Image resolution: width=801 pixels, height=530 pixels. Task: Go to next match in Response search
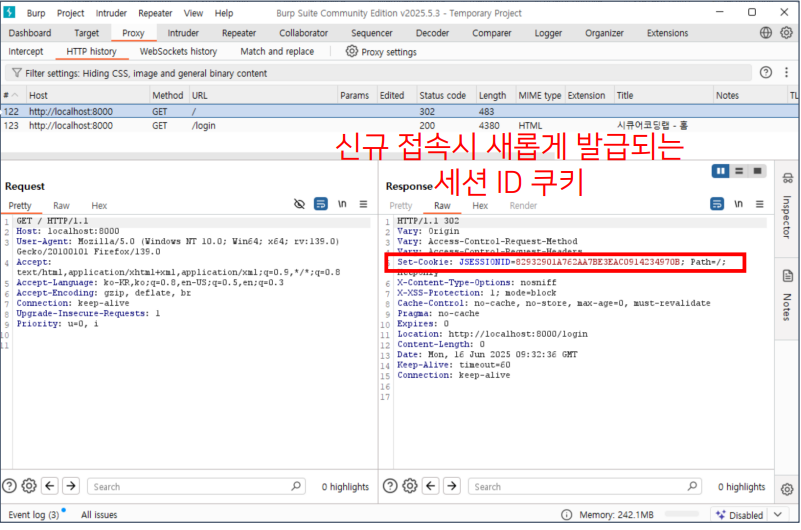point(452,486)
